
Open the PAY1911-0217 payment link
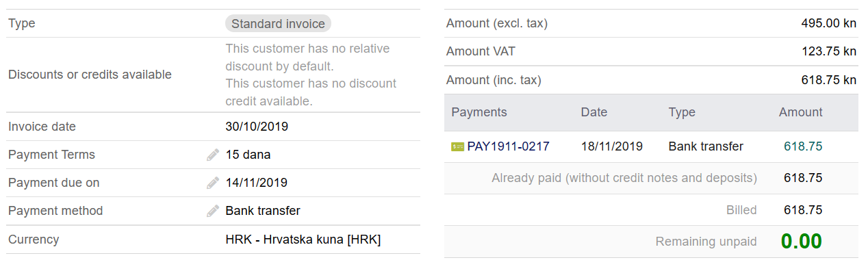pyautogui.click(x=508, y=146)
